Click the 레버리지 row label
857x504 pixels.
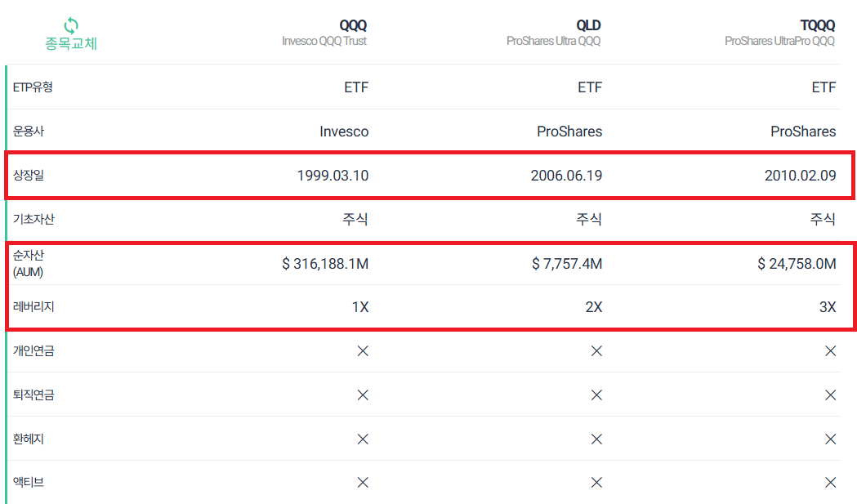pyautogui.click(x=33, y=306)
